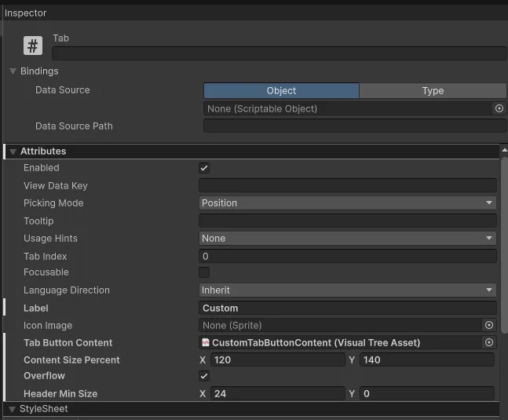Expand the StyleSheet section
Viewport: 508px width, 420px height.
[13, 409]
